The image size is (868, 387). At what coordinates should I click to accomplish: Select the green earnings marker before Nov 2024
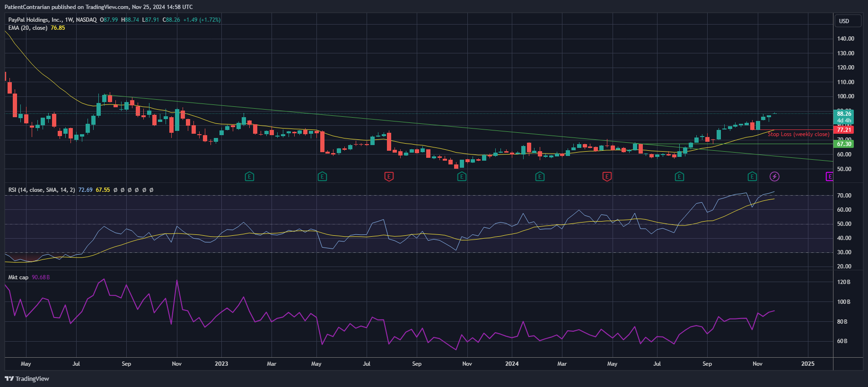752,177
